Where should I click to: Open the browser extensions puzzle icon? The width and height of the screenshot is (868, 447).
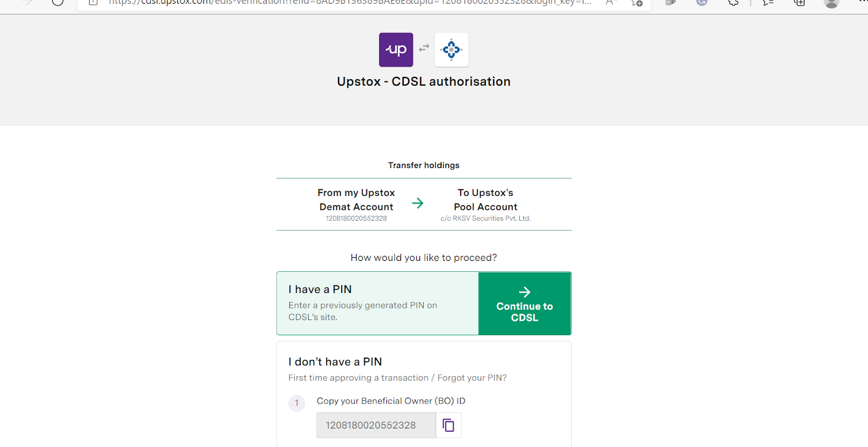pyautogui.click(x=733, y=3)
